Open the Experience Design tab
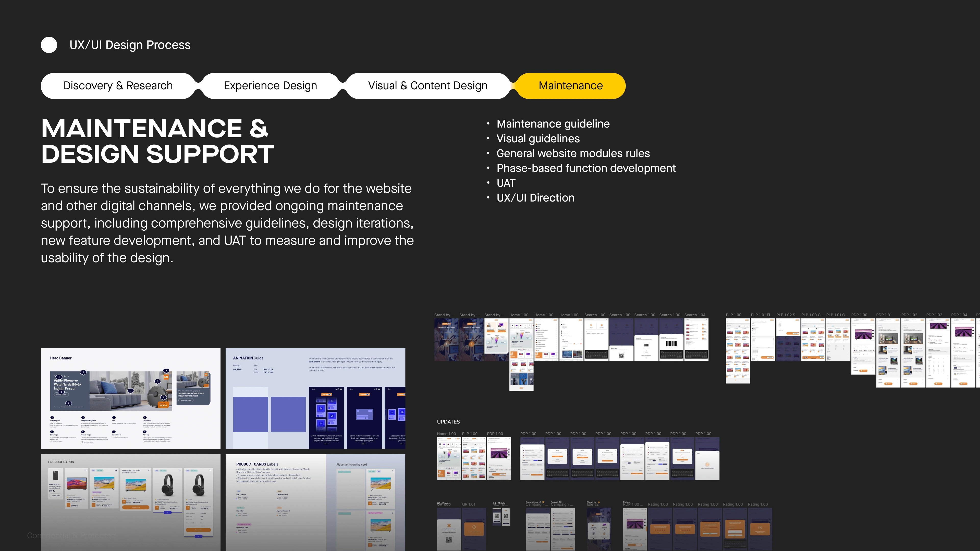 [x=270, y=86]
